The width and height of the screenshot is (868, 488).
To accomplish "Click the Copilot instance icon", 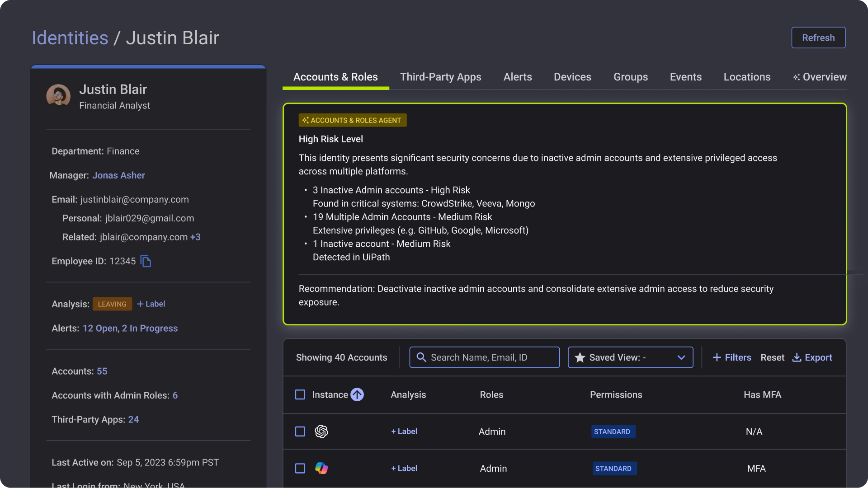I will click(321, 469).
